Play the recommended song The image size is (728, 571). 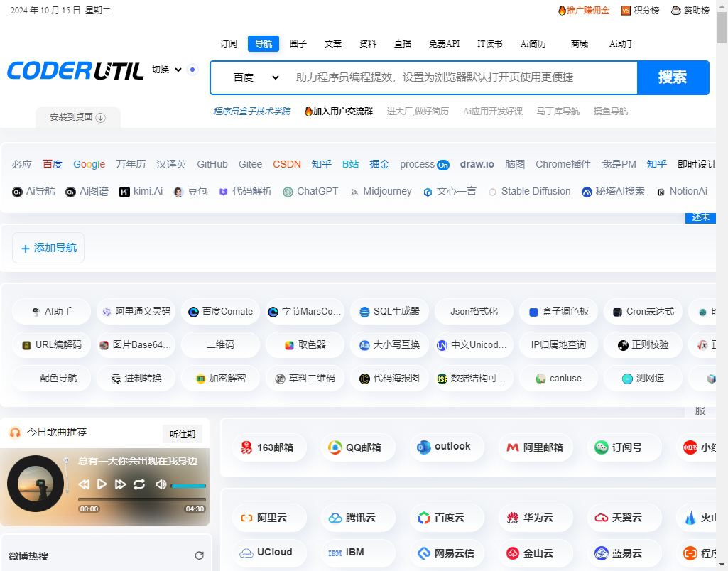[102, 484]
